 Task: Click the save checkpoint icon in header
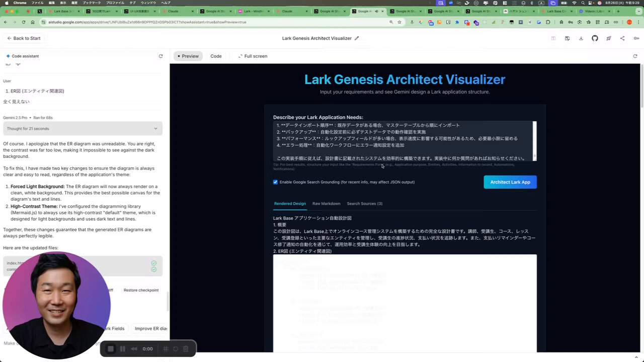(567, 38)
